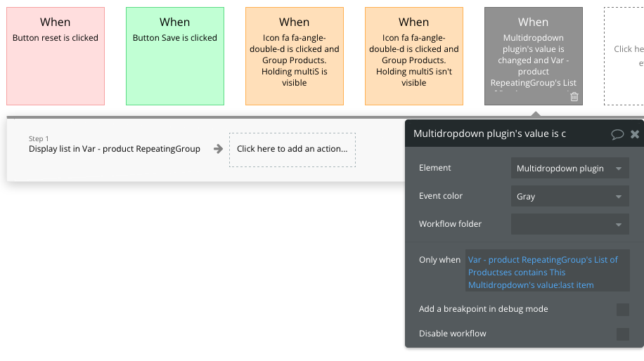Click the Only when label
644x361 pixels.
pyautogui.click(x=439, y=260)
